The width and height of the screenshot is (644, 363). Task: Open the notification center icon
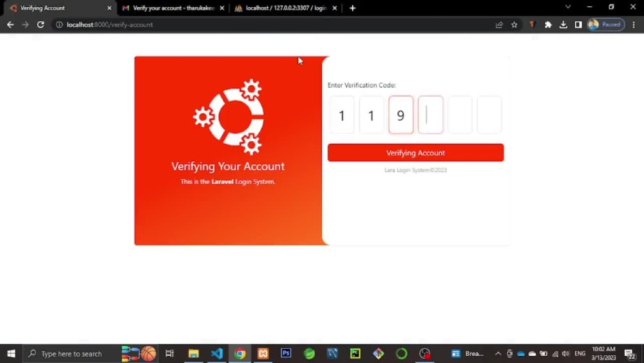tap(630, 353)
